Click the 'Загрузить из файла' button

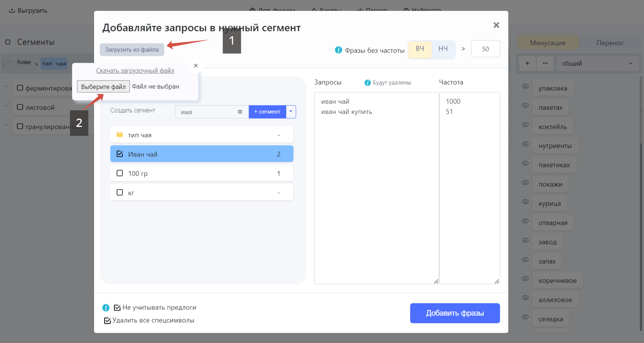[x=132, y=49]
